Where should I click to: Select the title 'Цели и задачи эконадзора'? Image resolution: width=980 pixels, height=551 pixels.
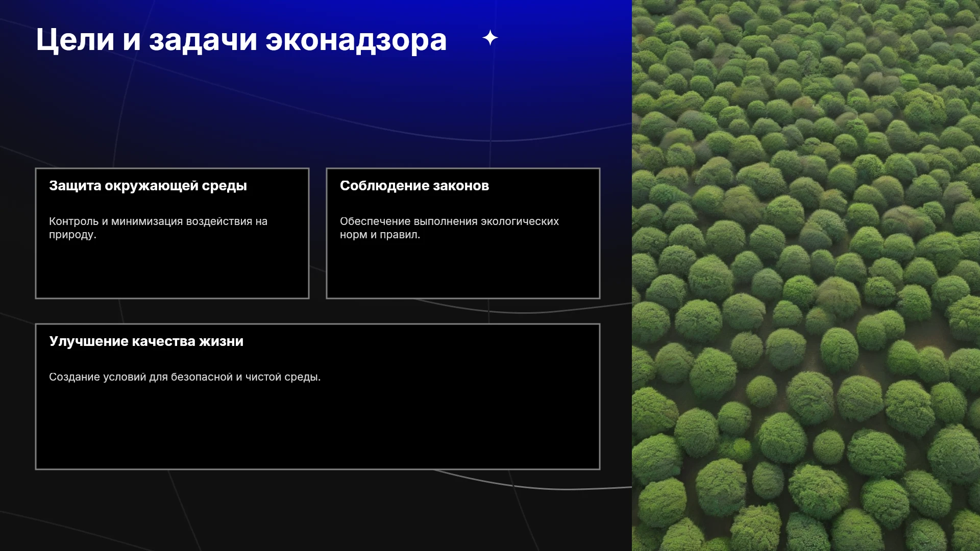click(x=241, y=40)
